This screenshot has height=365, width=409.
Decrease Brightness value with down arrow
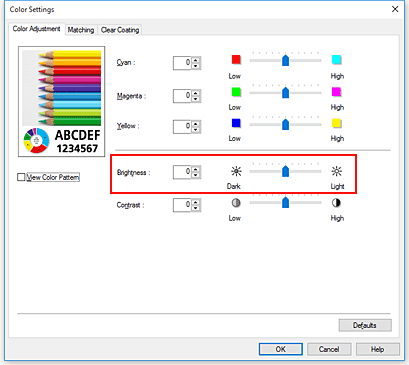pyautogui.click(x=196, y=175)
